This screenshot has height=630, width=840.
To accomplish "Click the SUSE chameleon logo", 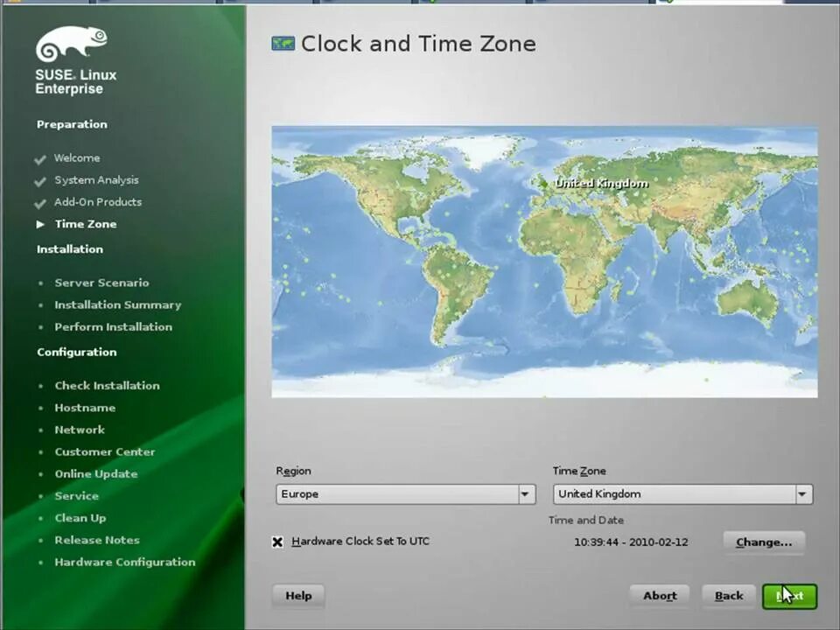I will (x=71, y=44).
